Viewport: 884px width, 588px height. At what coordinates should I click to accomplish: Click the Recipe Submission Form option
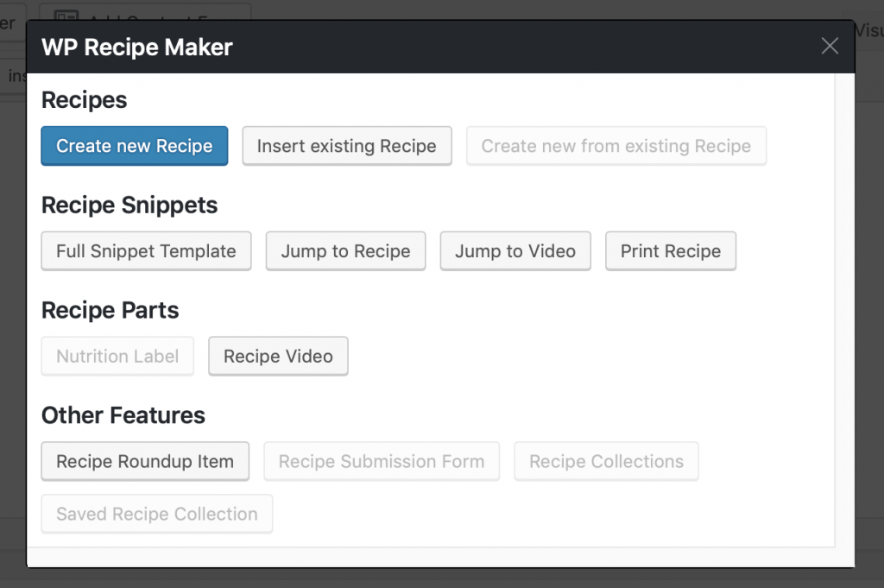pyautogui.click(x=382, y=461)
